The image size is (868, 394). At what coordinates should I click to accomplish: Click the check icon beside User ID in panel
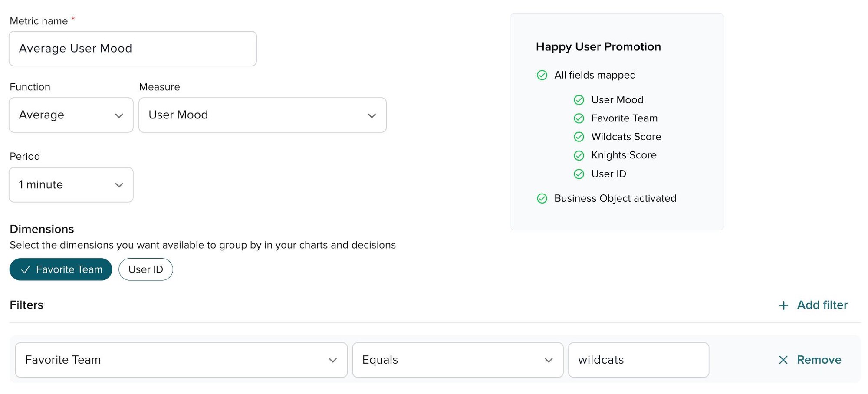[x=579, y=174]
